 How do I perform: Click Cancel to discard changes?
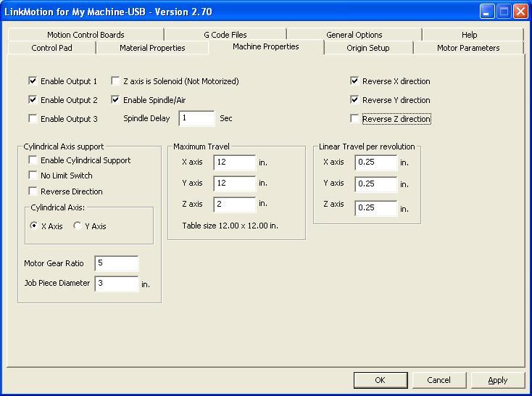439,380
